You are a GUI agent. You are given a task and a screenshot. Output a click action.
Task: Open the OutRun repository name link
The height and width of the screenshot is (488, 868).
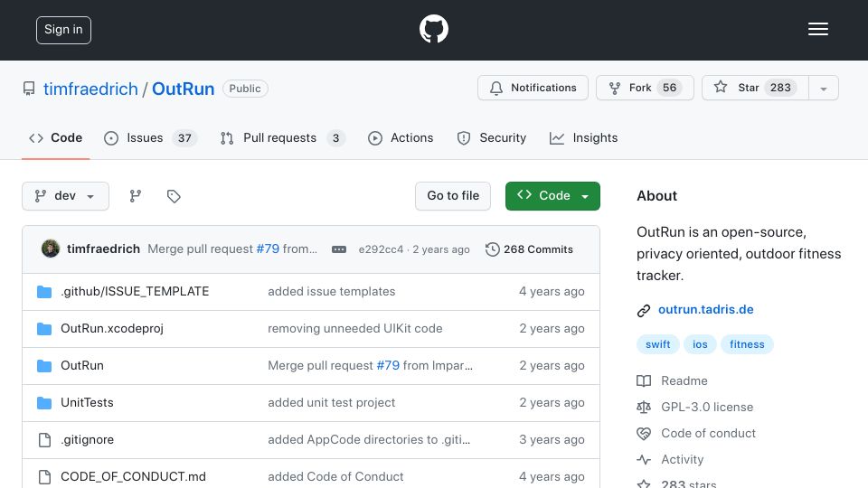point(184,89)
